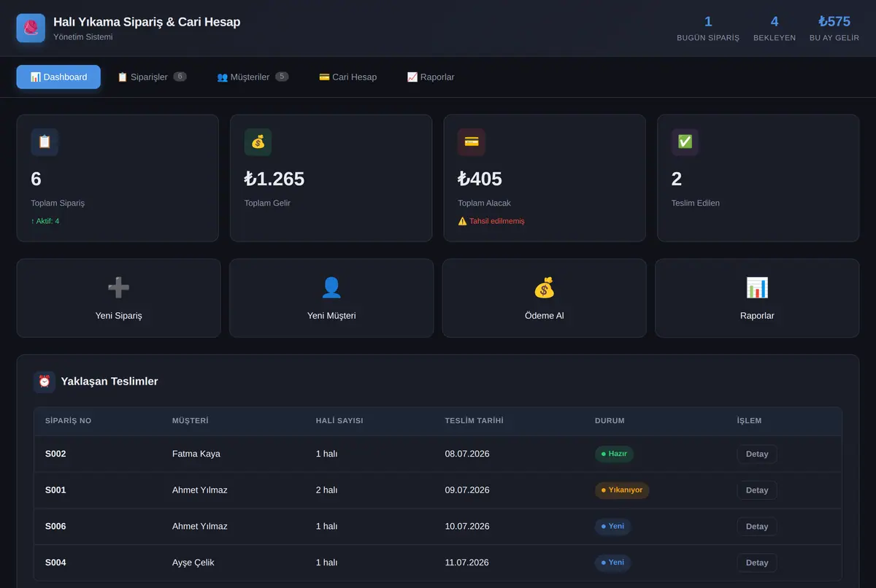Viewport: 876px width, 588px height.
Task: Click the Yeni status badge for S006
Action: pos(612,526)
